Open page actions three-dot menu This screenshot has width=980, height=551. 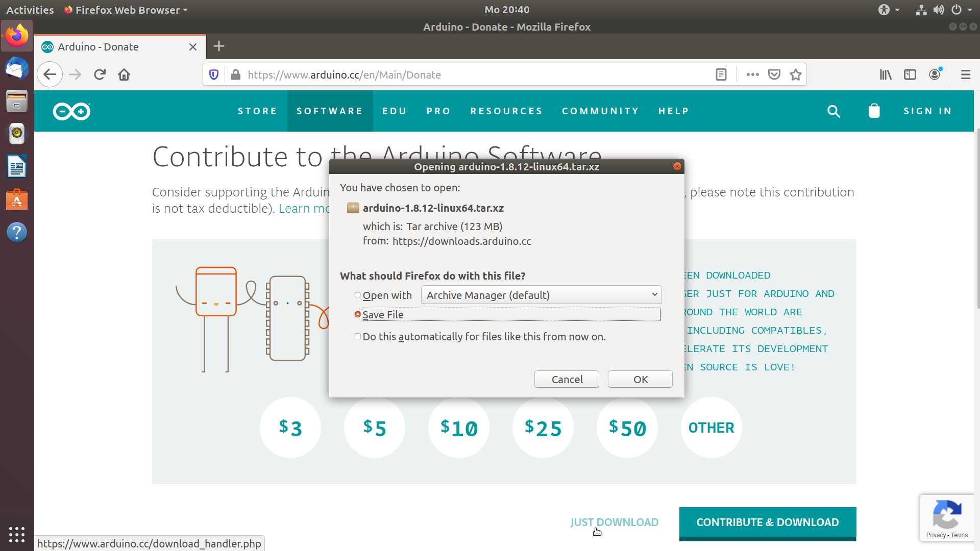pos(752,74)
